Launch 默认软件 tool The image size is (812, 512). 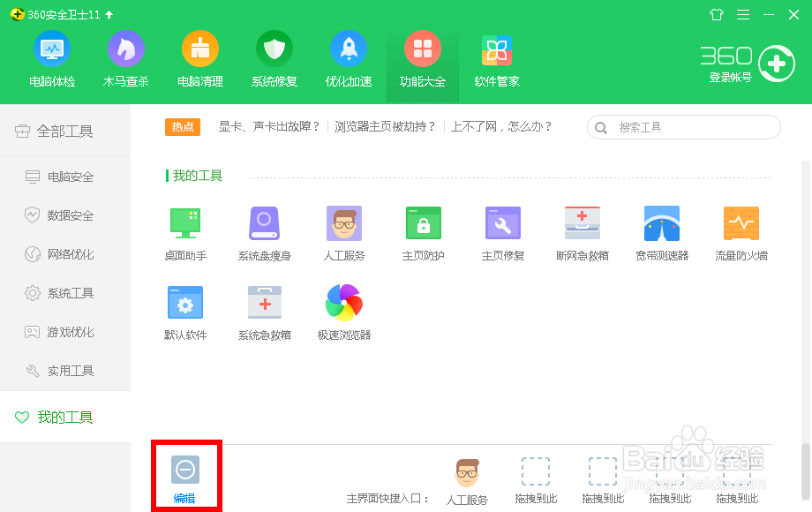click(185, 312)
